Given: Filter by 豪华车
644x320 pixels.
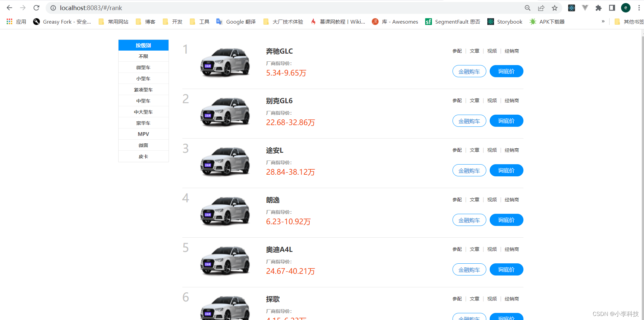Looking at the screenshot, I should tap(144, 123).
